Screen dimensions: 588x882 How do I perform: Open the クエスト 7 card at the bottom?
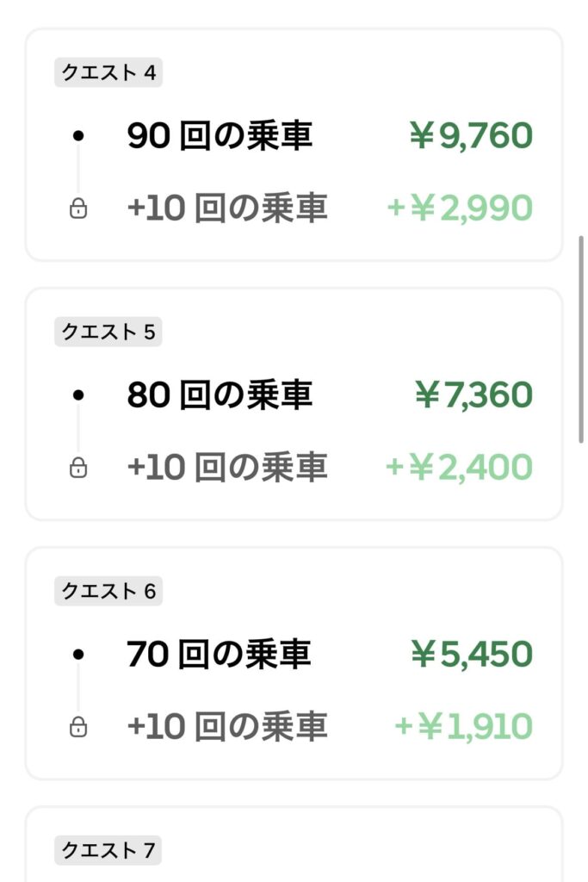(x=294, y=844)
